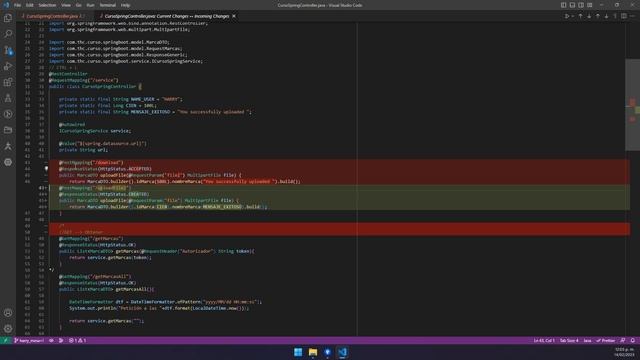Open the Explorer view in the activity bar

pyautogui.click(x=8, y=18)
